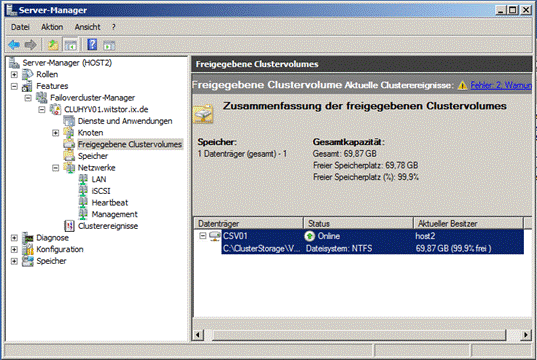Select Dienste und Anwendungen tree item

(125, 121)
